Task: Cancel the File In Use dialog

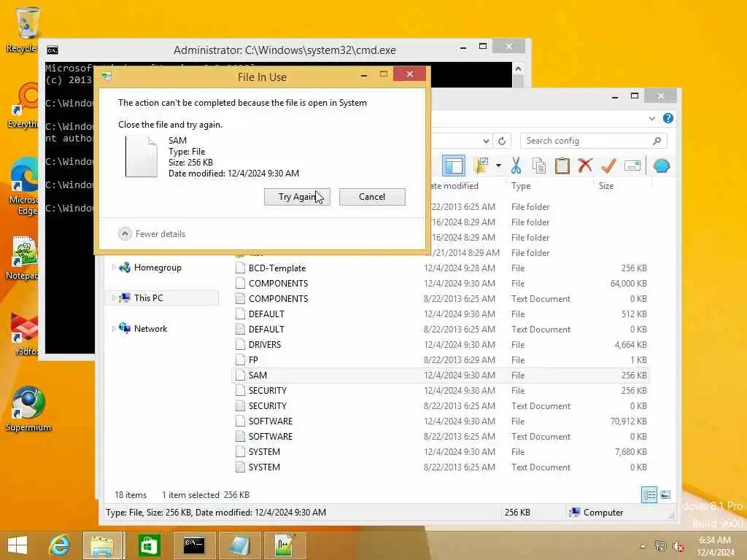Action: click(371, 197)
